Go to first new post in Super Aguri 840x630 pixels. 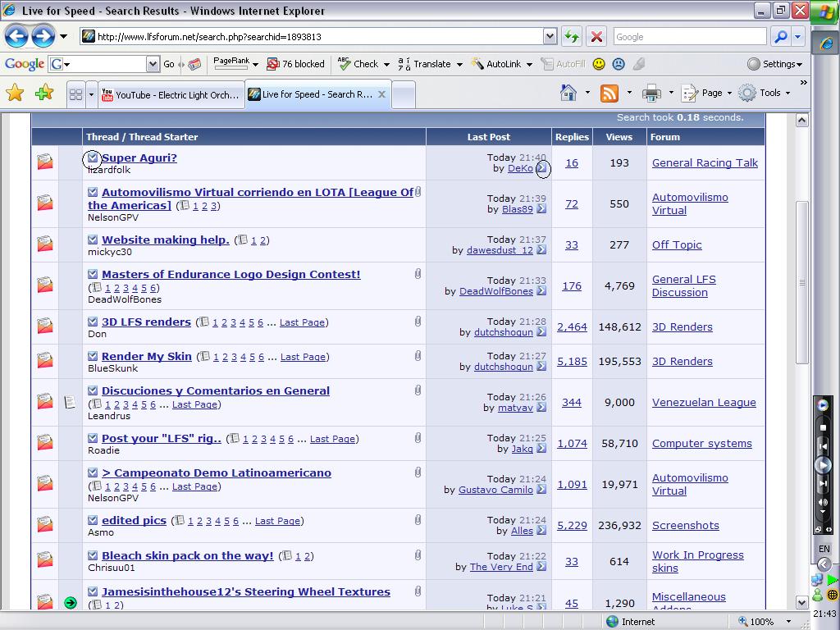click(x=93, y=157)
